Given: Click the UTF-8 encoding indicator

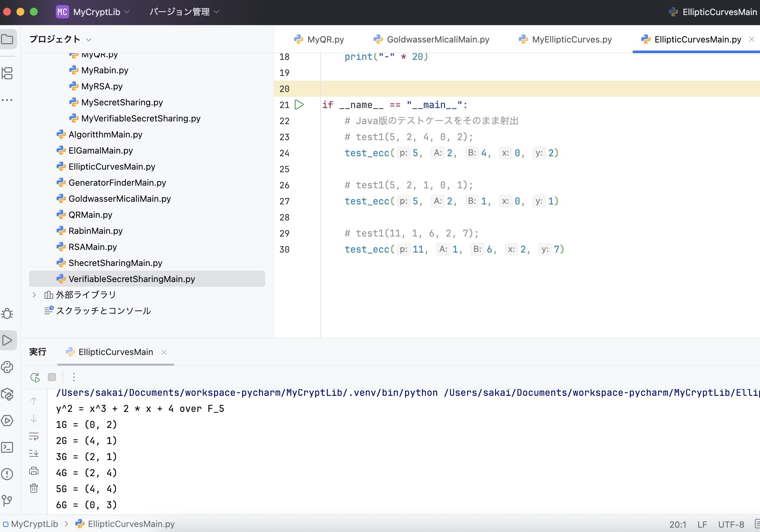Looking at the screenshot, I should [731, 524].
